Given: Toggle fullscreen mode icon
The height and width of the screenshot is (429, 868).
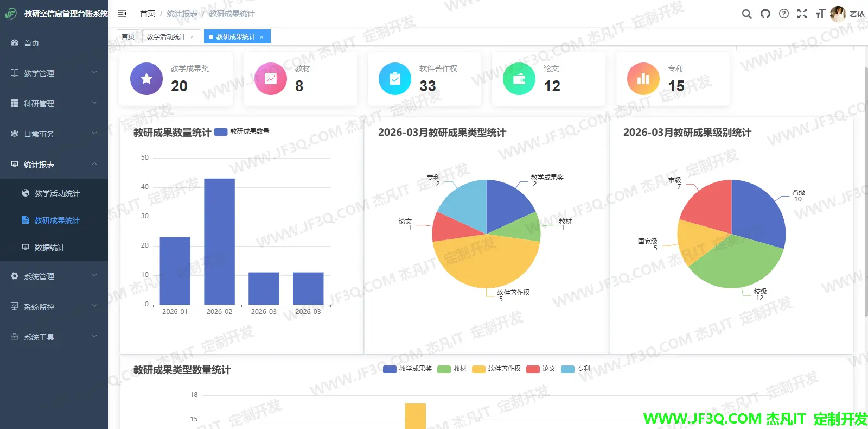Looking at the screenshot, I should (802, 14).
